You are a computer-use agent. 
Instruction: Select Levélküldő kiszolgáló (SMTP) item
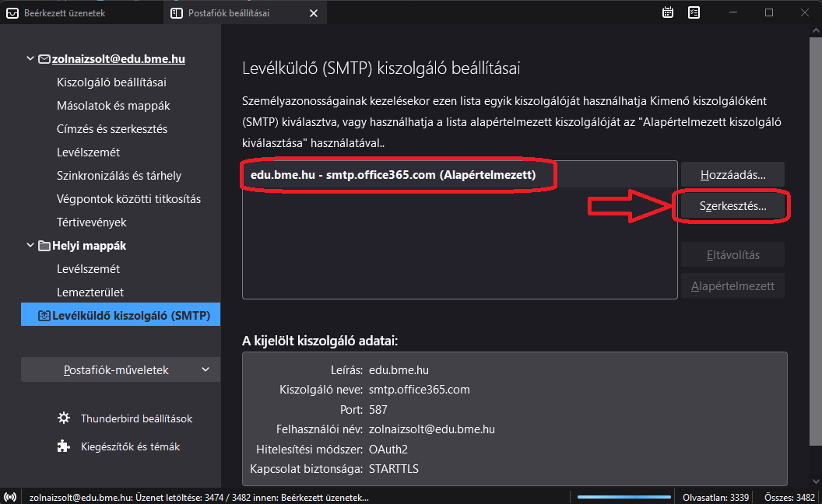pos(121,316)
